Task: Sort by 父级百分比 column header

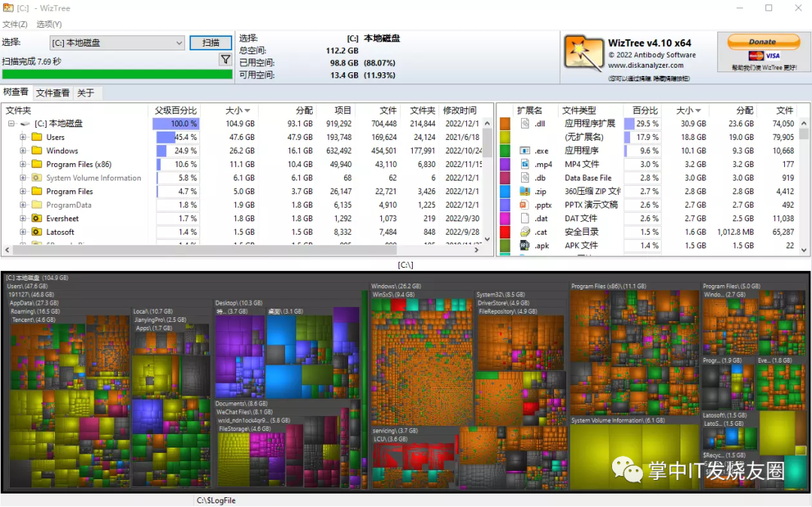Action: (x=175, y=111)
